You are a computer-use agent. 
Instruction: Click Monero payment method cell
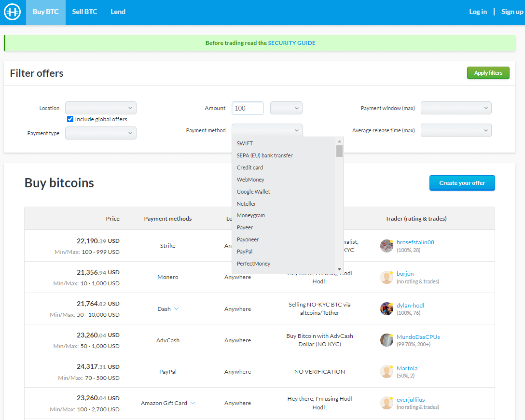168,277
